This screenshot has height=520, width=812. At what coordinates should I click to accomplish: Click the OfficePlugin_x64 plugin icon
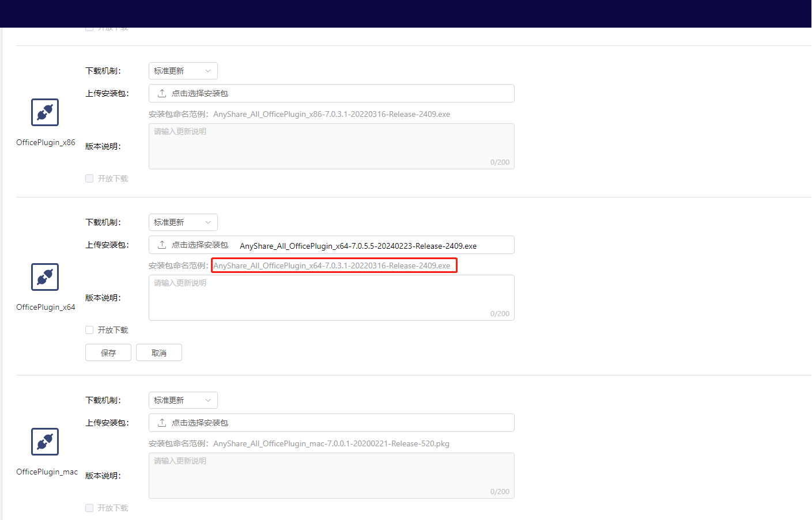tap(45, 277)
